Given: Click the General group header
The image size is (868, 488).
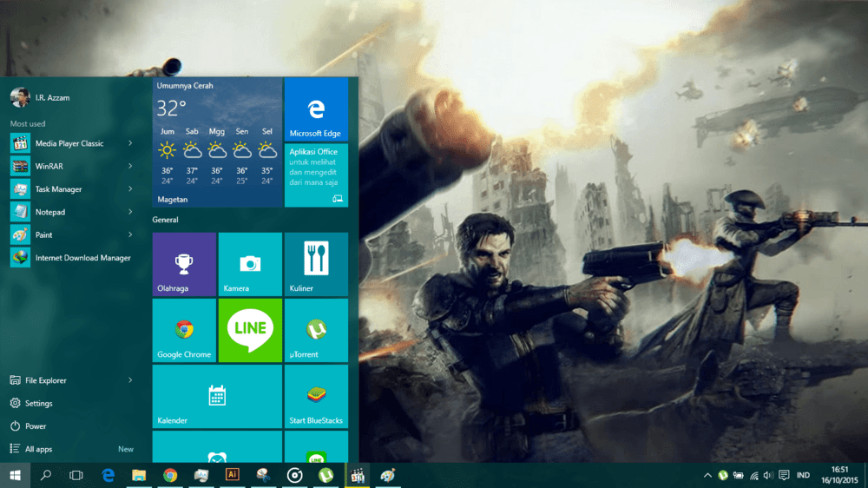Looking at the screenshot, I should [165, 220].
